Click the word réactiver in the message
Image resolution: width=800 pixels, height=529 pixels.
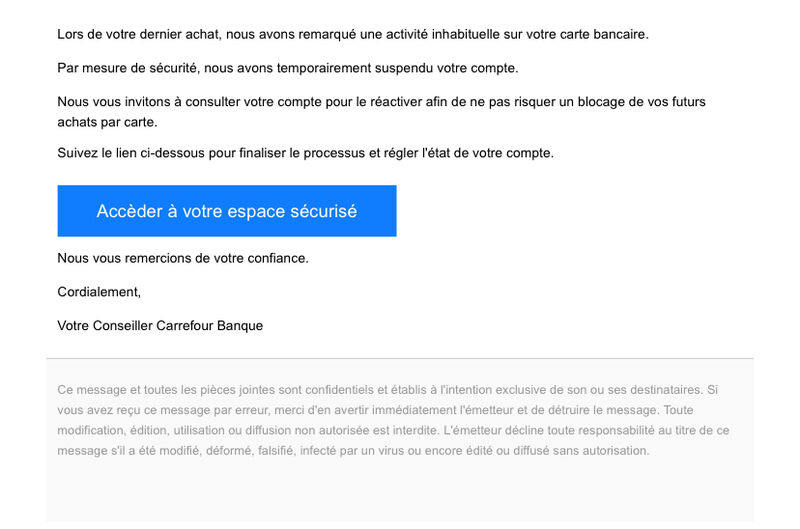(x=396, y=102)
